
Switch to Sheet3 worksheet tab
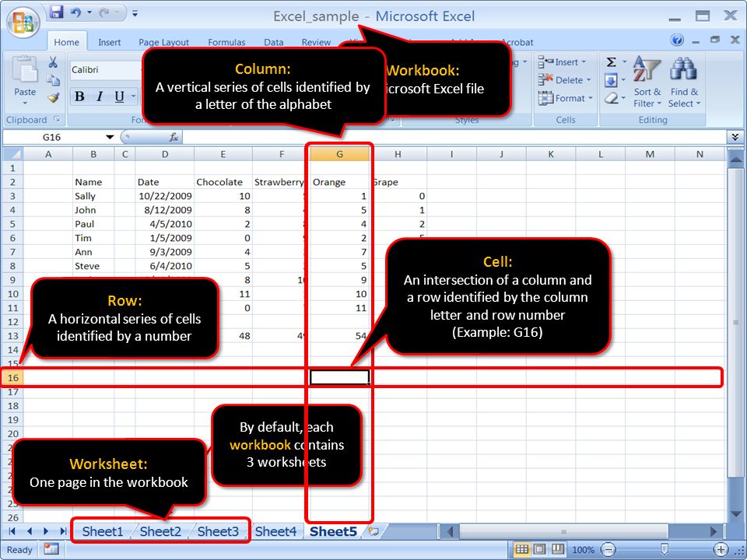(218, 531)
